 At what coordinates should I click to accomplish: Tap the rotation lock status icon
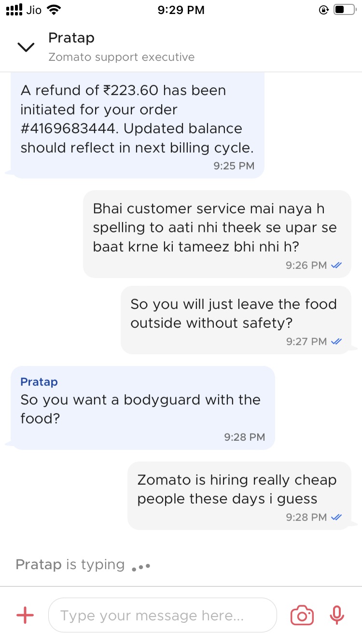pyautogui.click(x=324, y=10)
